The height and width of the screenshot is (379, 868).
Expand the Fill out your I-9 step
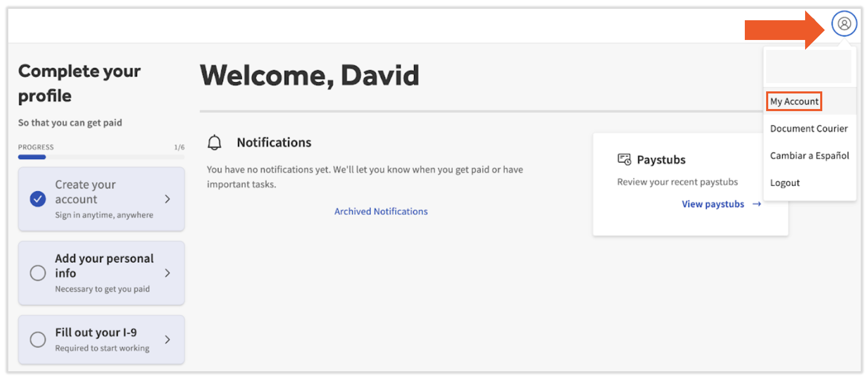click(167, 340)
